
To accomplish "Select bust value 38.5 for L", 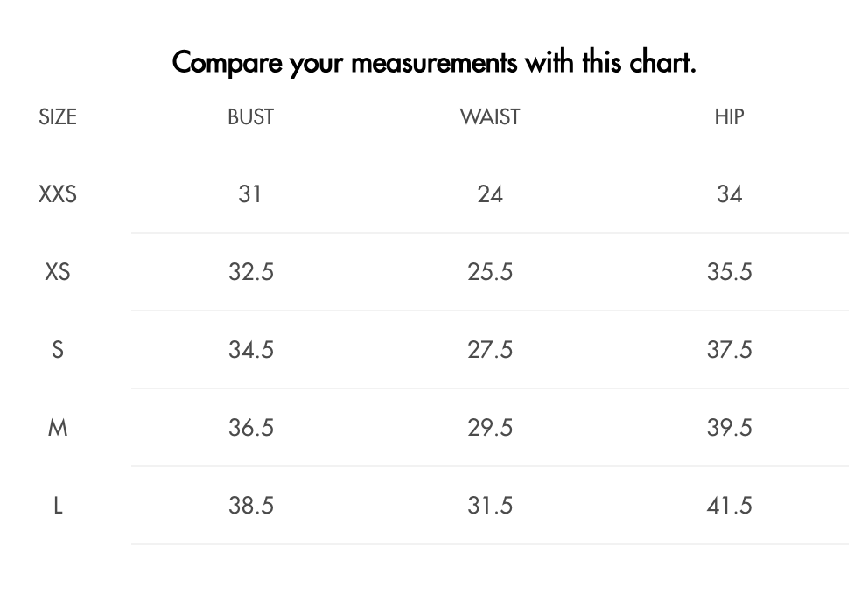I will [x=251, y=506].
